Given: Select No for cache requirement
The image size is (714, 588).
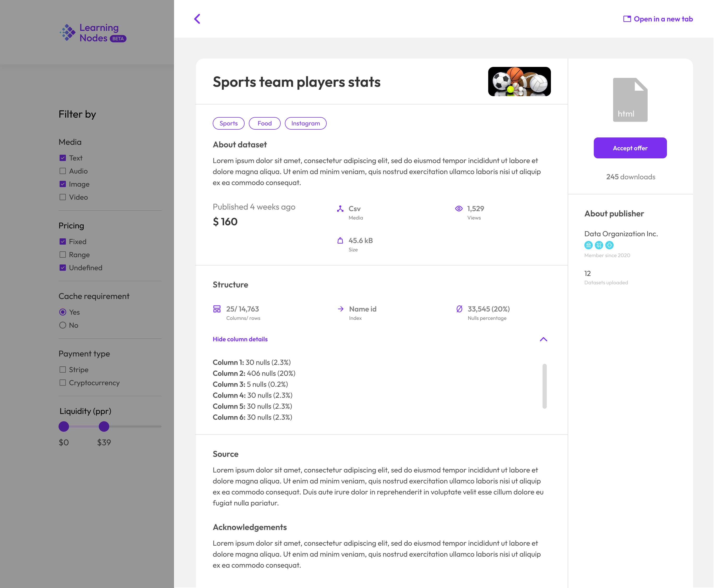Looking at the screenshot, I should [x=63, y=325].
